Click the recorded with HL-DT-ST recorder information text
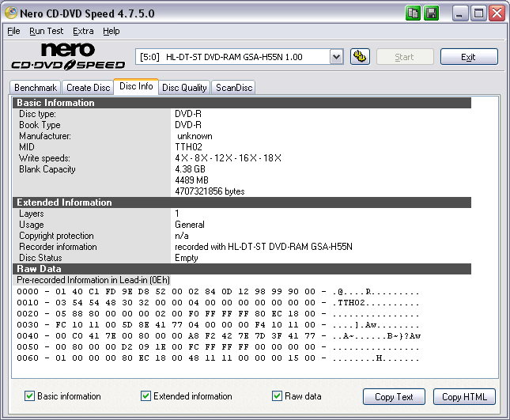The height and width of the screenshot is (420, 510). click(x=264, y=247)
